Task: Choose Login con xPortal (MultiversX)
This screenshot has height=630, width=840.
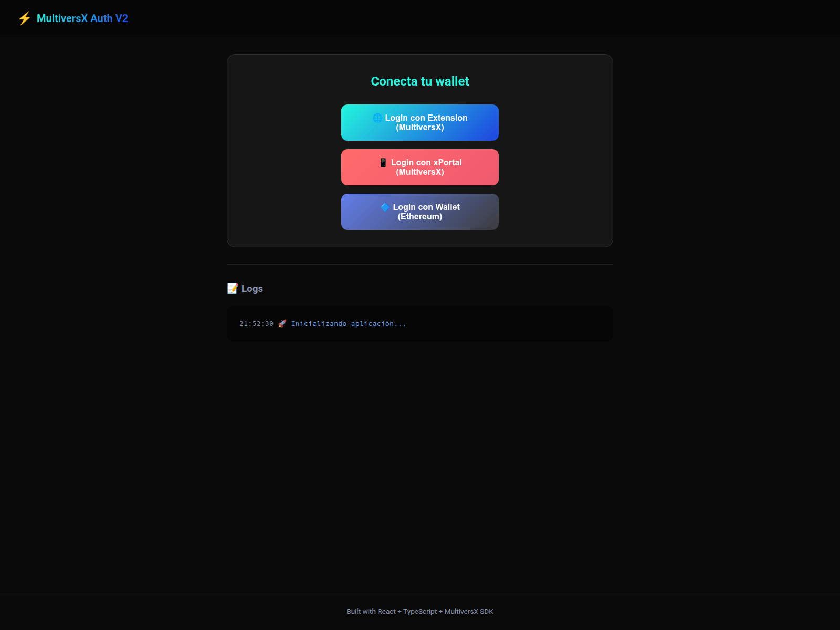Action: coord(420,167)
